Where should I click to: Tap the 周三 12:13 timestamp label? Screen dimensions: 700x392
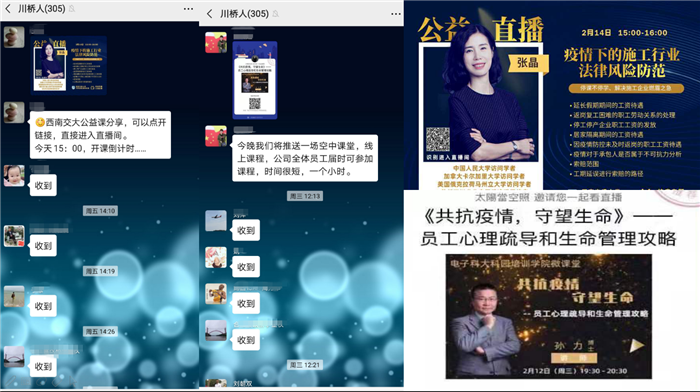305,196
